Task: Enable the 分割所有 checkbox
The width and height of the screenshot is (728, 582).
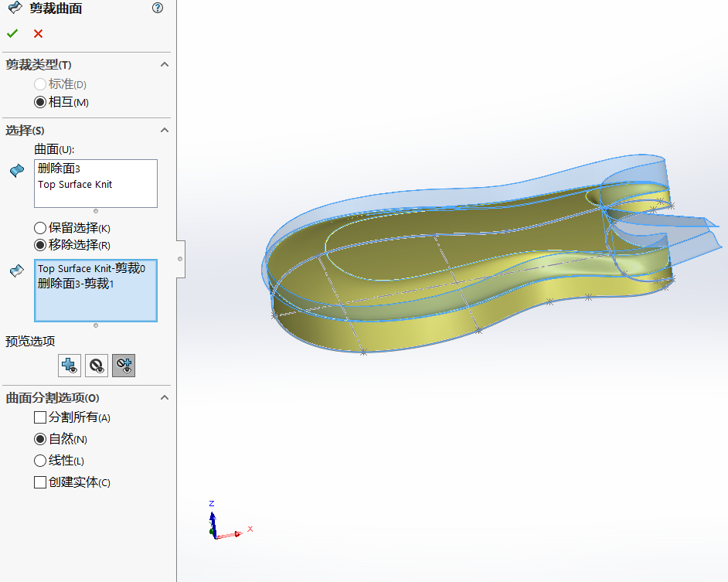Action: pyautogui.click(x=40, y=417)
